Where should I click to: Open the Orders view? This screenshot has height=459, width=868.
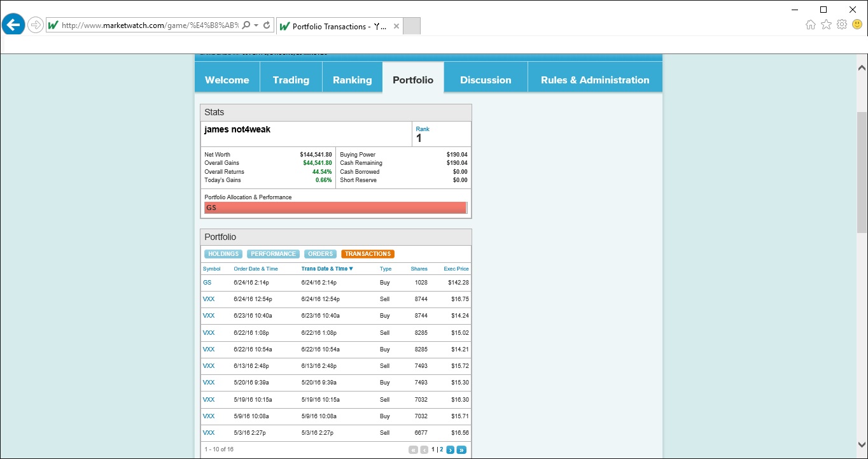click(320, 254)
